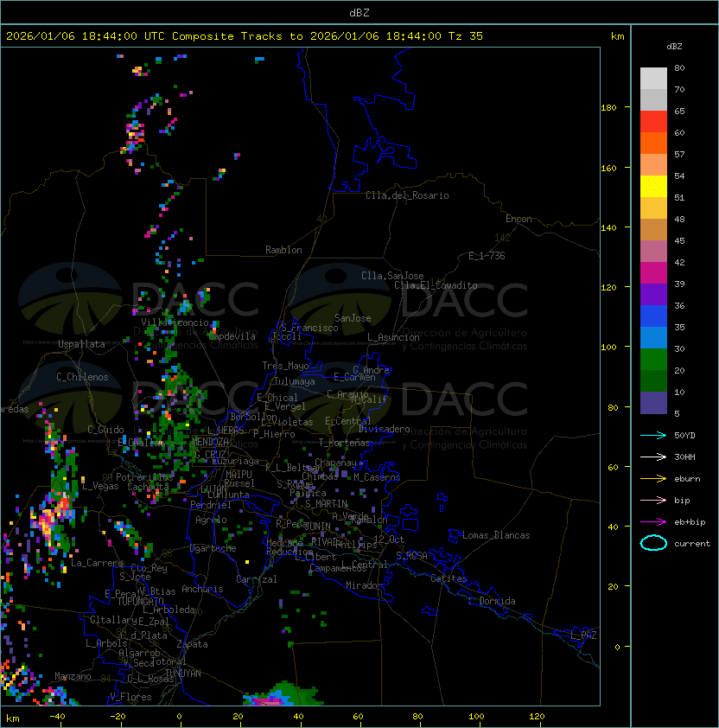The height and width of the screenshot is (728, 719).
Task: Select the purple legend swatch near 39
Action: [653, 294]
